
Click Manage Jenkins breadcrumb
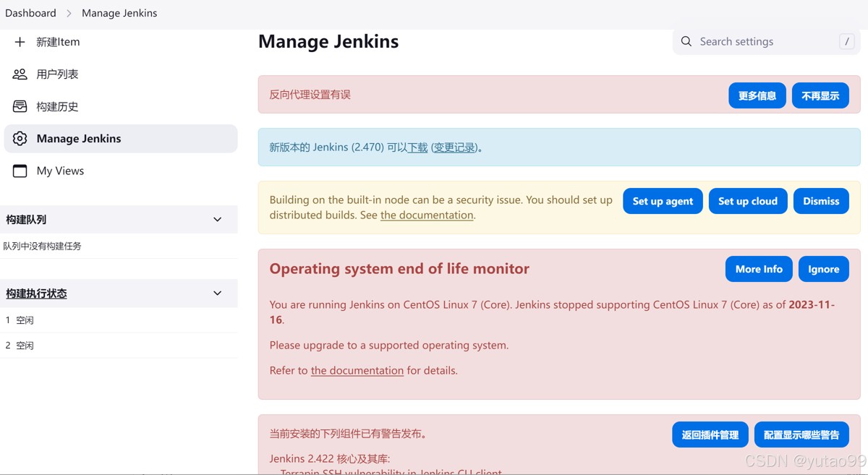click(x=119, y=13)
